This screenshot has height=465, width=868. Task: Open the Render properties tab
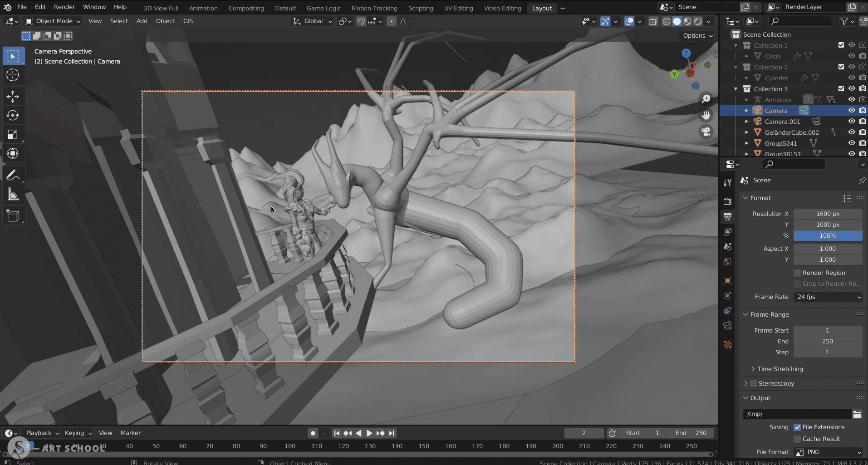[x=727, y=201]
